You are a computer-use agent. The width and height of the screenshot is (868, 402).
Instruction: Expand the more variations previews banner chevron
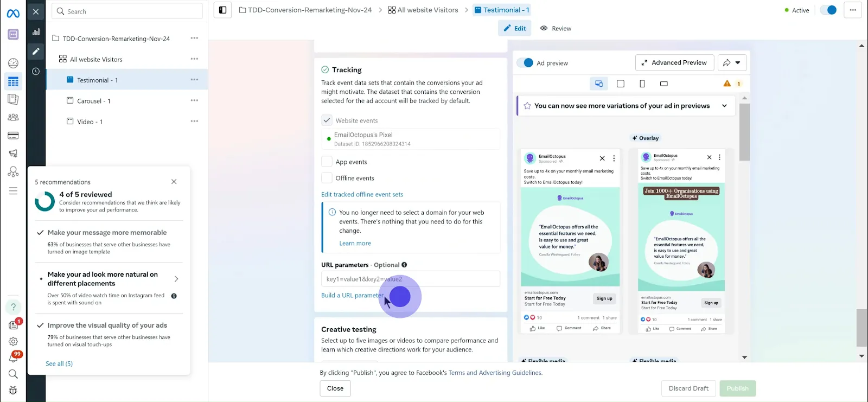(x=724, y=106)
